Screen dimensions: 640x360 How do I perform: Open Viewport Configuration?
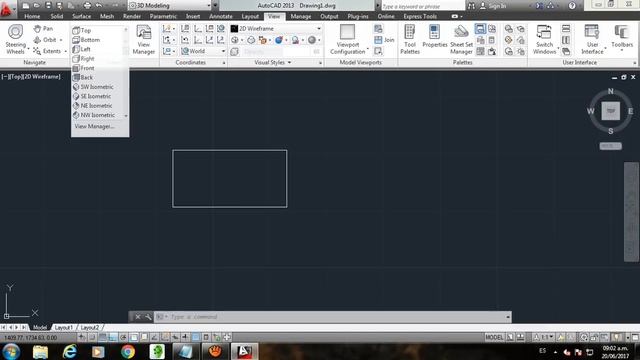click(348, 40)
